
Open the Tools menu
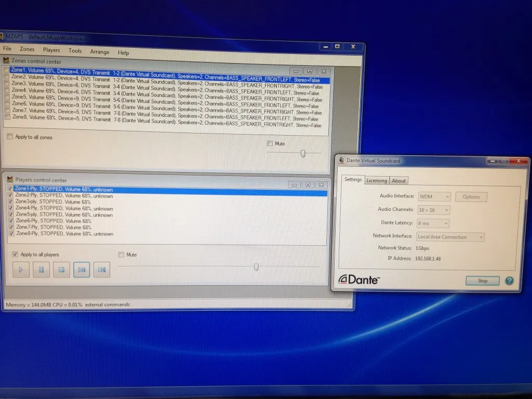tap(75, 50)
